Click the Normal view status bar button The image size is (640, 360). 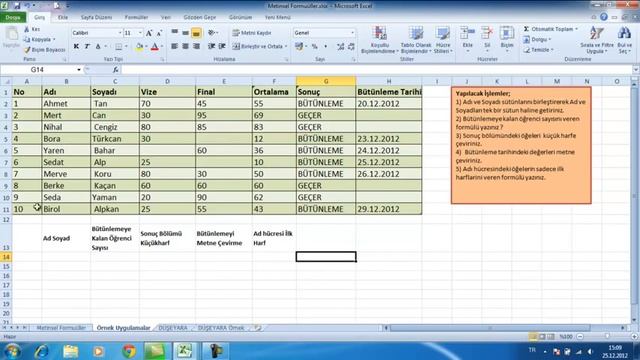tap(533, 337)
